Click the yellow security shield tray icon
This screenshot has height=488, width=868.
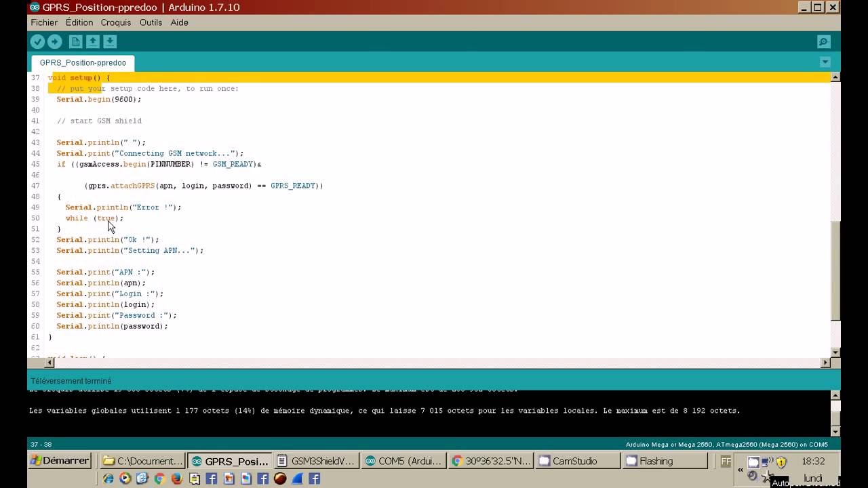point(781,462)
